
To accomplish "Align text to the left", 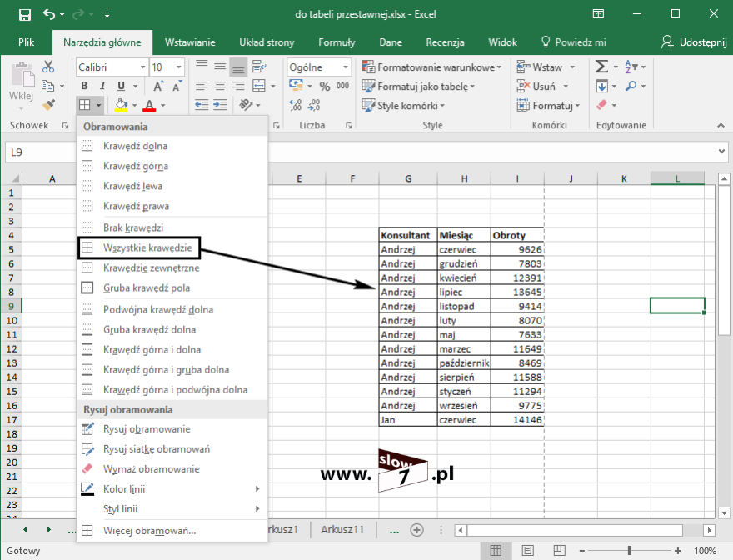I will pos(202,86).
